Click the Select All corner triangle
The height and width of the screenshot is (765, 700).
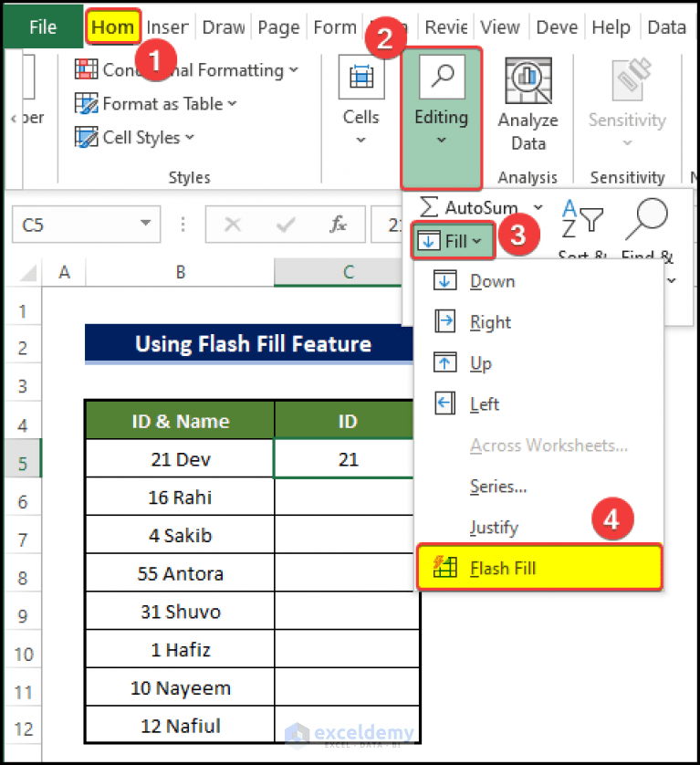pos(26,273)
